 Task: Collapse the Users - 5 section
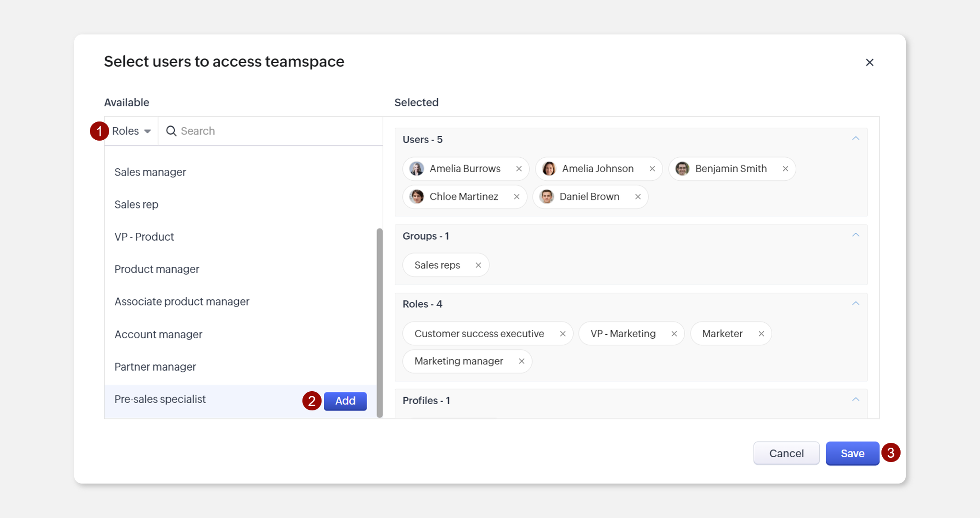[856, 139]
